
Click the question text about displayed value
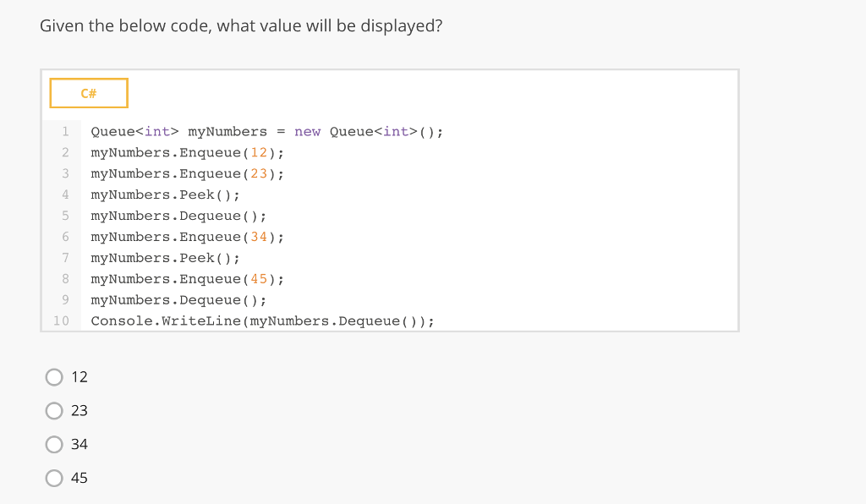(x=241, y=26)
